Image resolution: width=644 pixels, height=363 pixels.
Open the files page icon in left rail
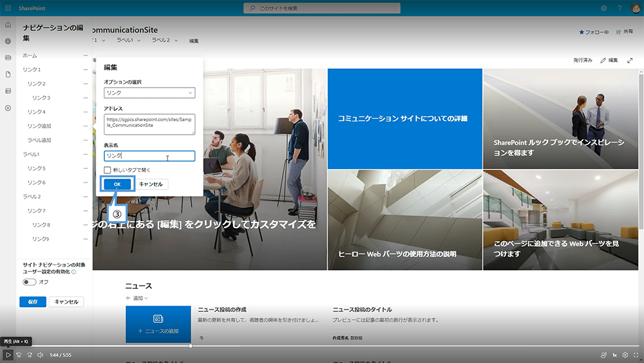pyautogui.click(x=8, y=74)
